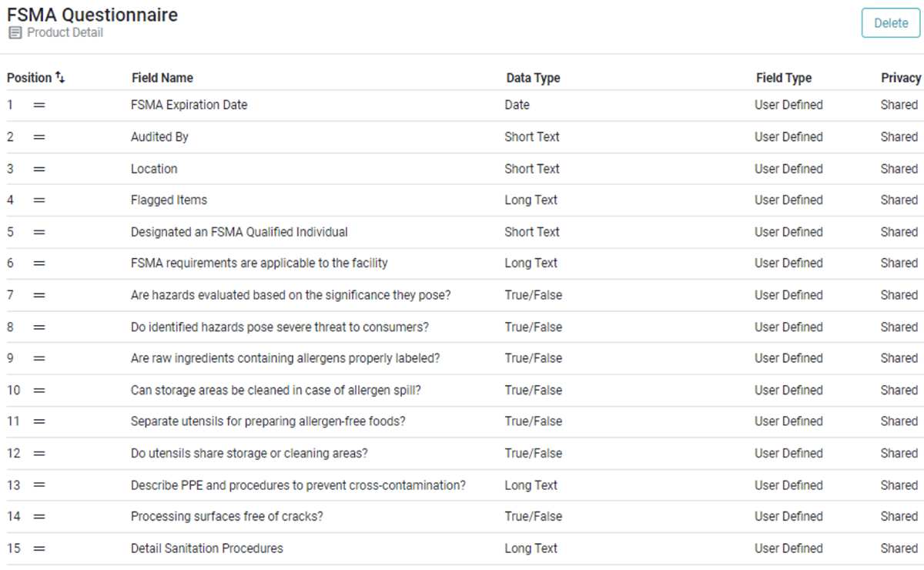Viewport: 924px width, 570px height.
Task: Click the Data Type column header
Action: (x=533, y=78)
